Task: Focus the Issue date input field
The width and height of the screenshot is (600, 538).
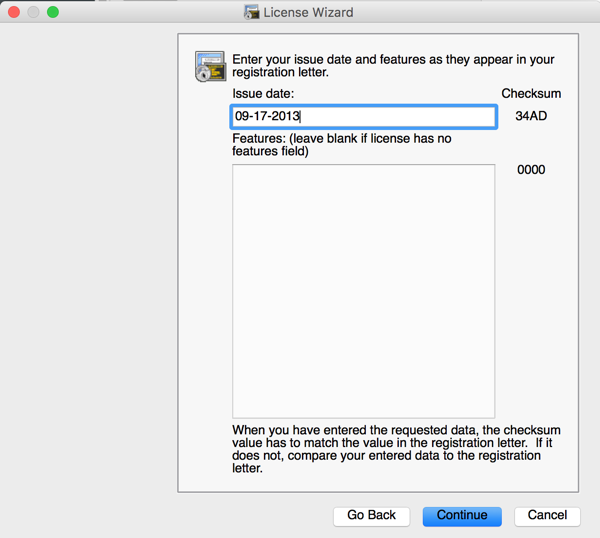Action: 364,116
